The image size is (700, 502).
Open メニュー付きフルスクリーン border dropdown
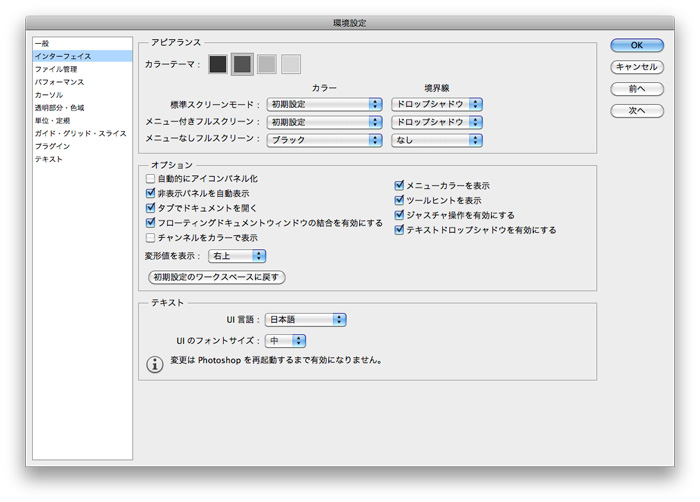point(437,122)
